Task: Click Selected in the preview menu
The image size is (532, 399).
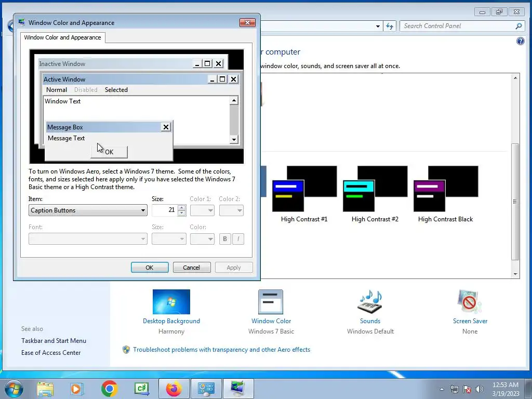Action: coord(116,89)
